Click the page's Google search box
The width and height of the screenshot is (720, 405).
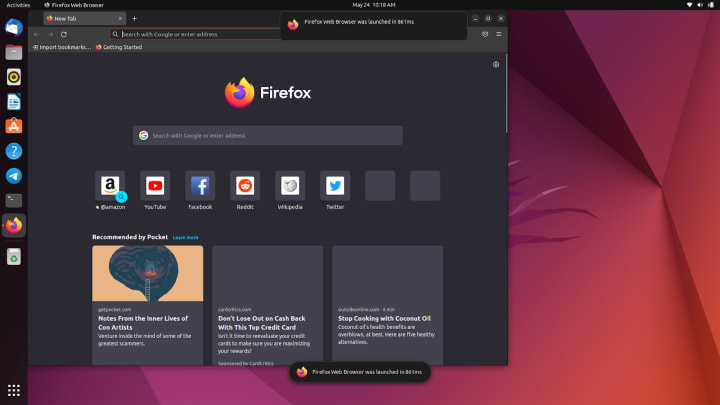click(x=268, y=135)
